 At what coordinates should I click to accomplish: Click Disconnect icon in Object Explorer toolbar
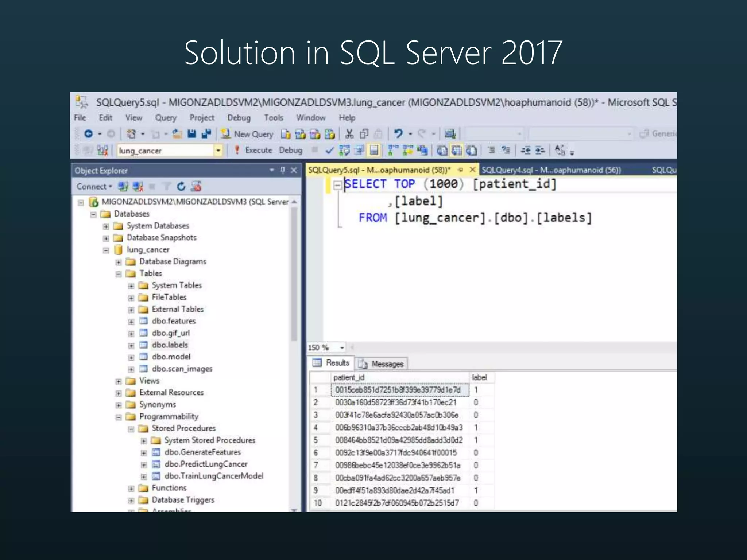coord(138,187)
